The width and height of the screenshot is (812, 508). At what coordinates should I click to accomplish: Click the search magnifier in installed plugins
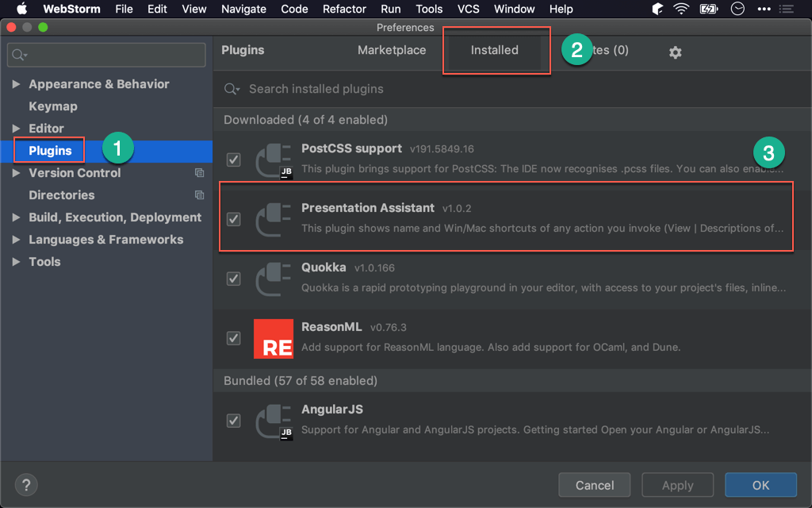click(x=232, y=89)
